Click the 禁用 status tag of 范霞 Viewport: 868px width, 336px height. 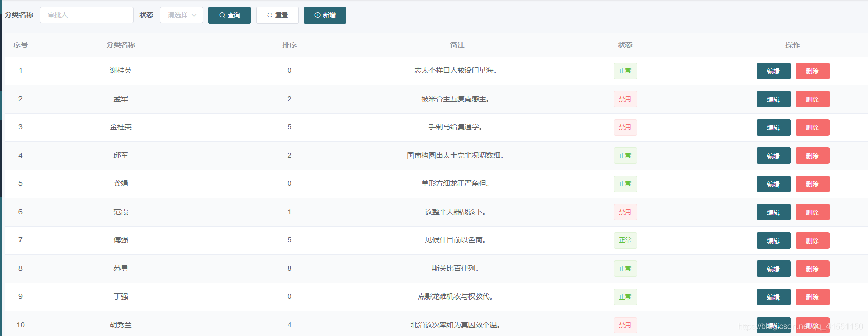tap(625, 212)
